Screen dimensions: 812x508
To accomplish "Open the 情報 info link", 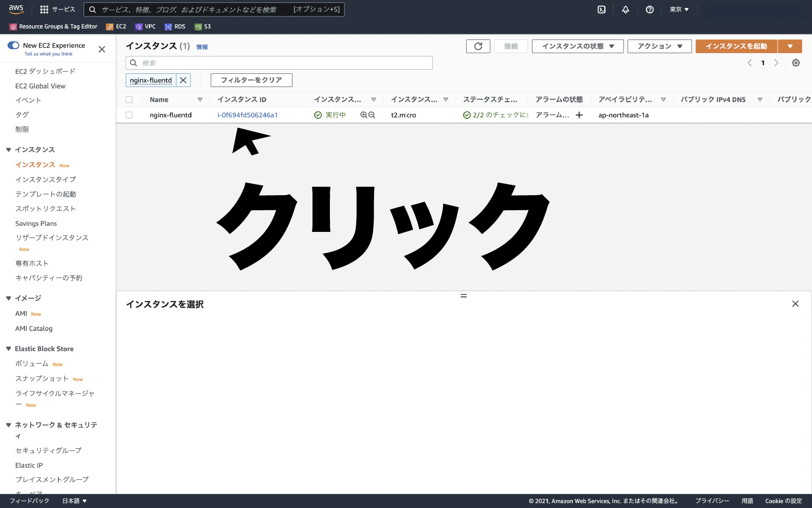I will (202, 47).
